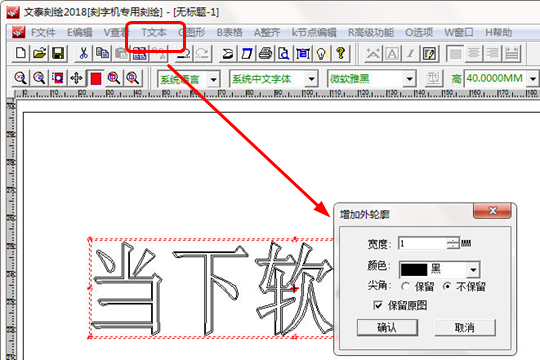Click the second zoom magnifier icon
Viewport: 540px width, 360px height.
click(39, 79)
